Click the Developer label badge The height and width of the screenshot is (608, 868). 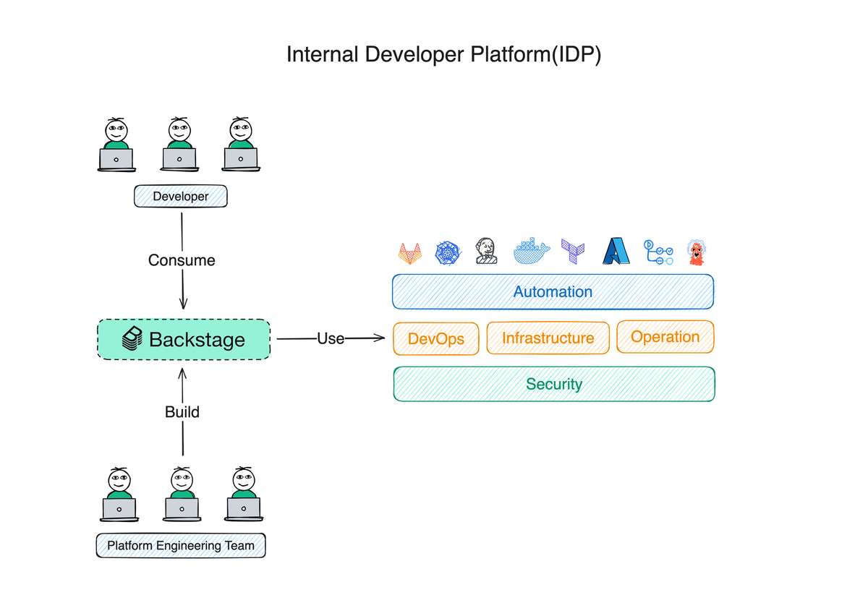coord(180,196)
